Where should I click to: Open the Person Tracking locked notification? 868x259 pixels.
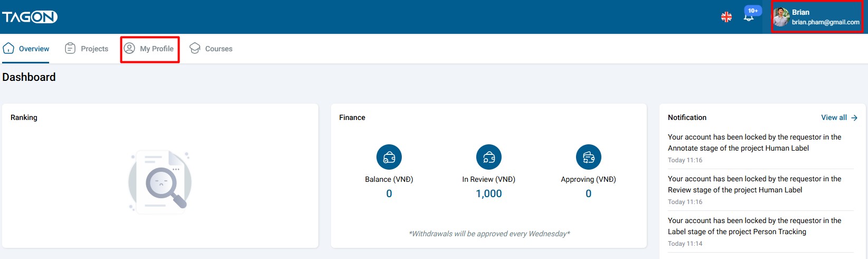coord(754,226)
